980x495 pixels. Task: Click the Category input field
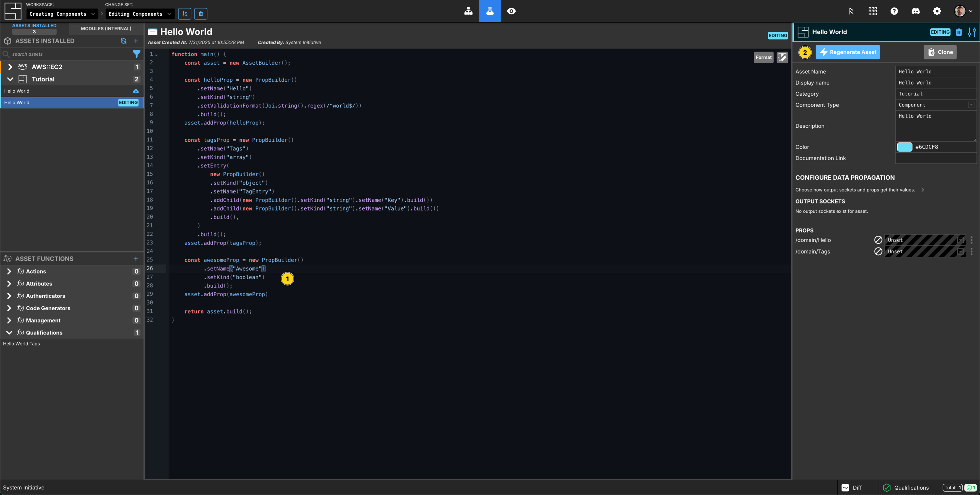[x=936, y=94]
